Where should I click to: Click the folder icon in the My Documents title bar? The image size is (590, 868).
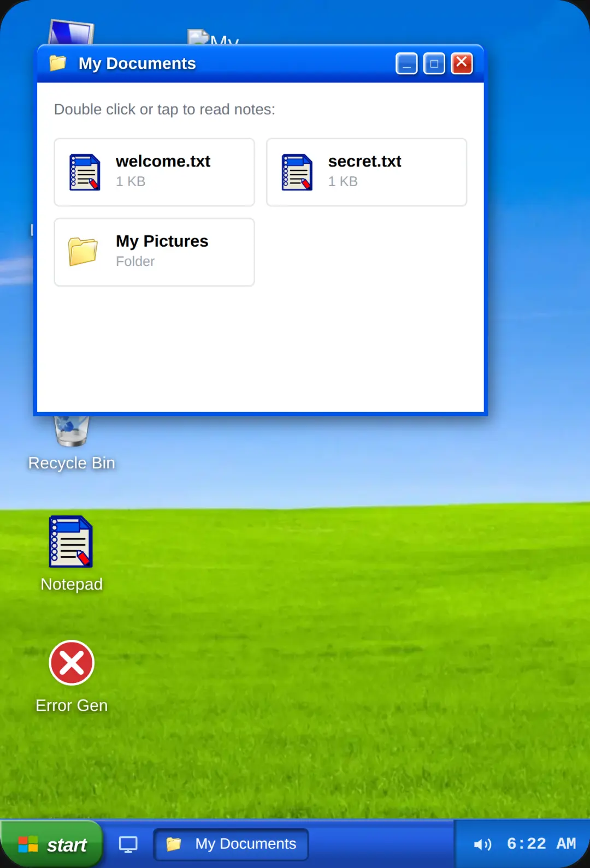point(58,63)
